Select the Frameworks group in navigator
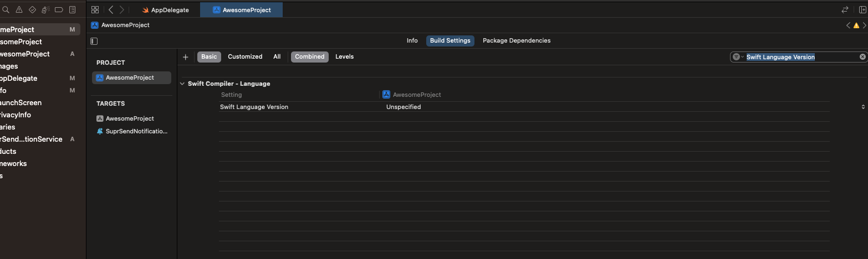The height and width of the screenshot is (259, 868). click(13, 164)
